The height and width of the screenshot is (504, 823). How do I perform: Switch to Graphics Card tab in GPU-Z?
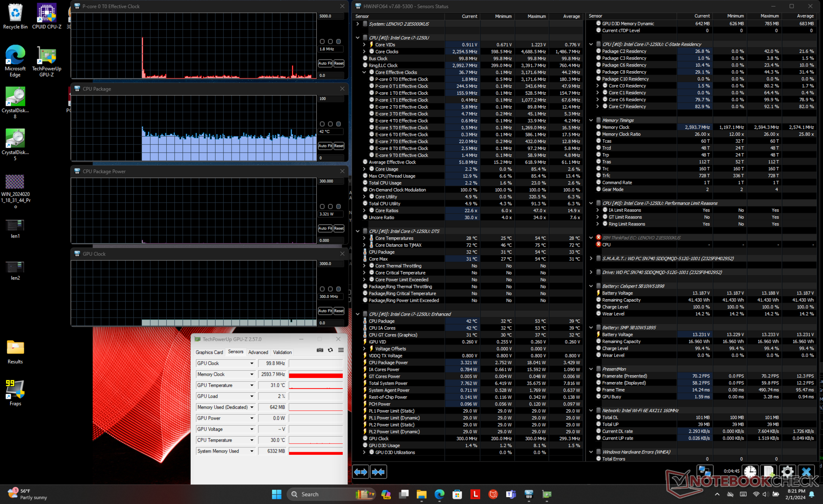coord(209,352)
